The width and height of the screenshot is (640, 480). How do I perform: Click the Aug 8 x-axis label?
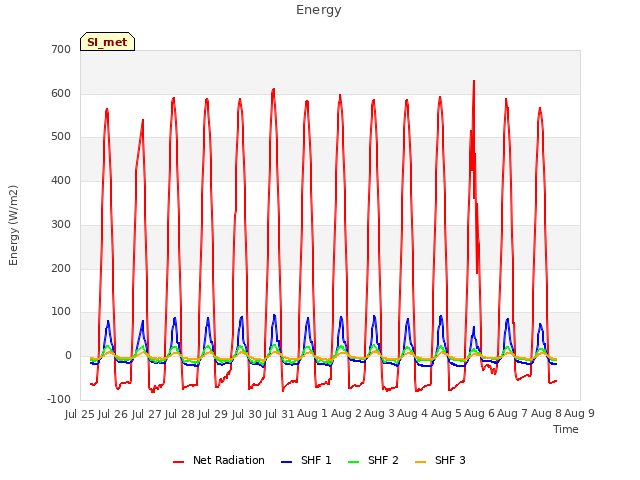pyautogui.click(x=546, y=413)
